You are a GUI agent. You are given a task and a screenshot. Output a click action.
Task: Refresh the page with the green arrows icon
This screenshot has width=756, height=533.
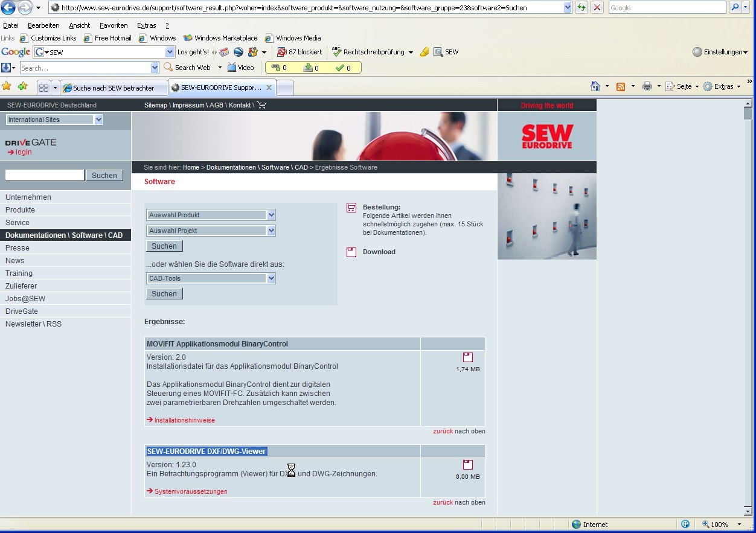coord(581,8)
